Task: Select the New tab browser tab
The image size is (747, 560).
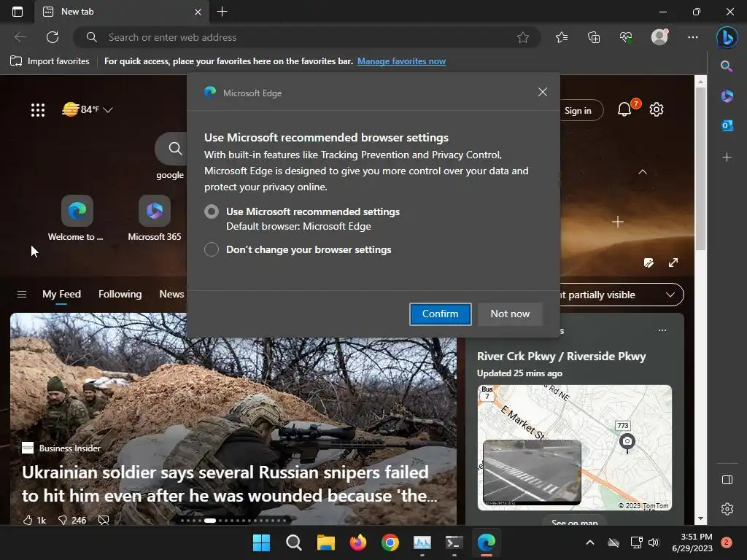Action: pyautogui.click(x=122, y=12)
